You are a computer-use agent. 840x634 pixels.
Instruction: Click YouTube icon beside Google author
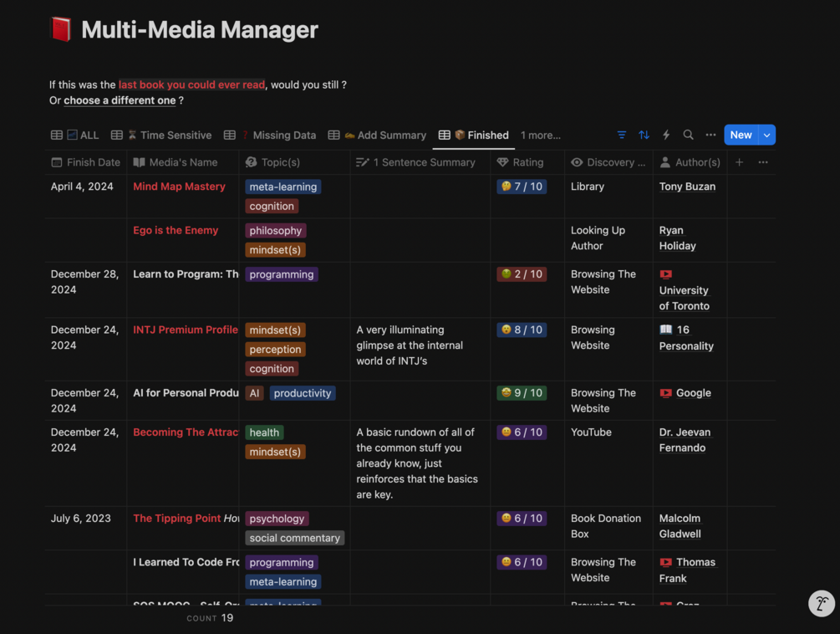coord(666,393)
